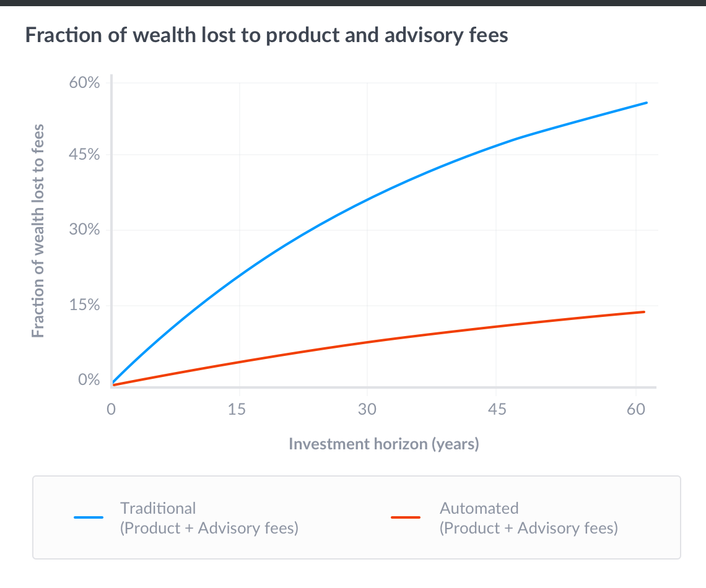The width and height of the screenshot is (706, 588).
Task: Click the red Automated legend line swatch
Action: tap(406, 517)
